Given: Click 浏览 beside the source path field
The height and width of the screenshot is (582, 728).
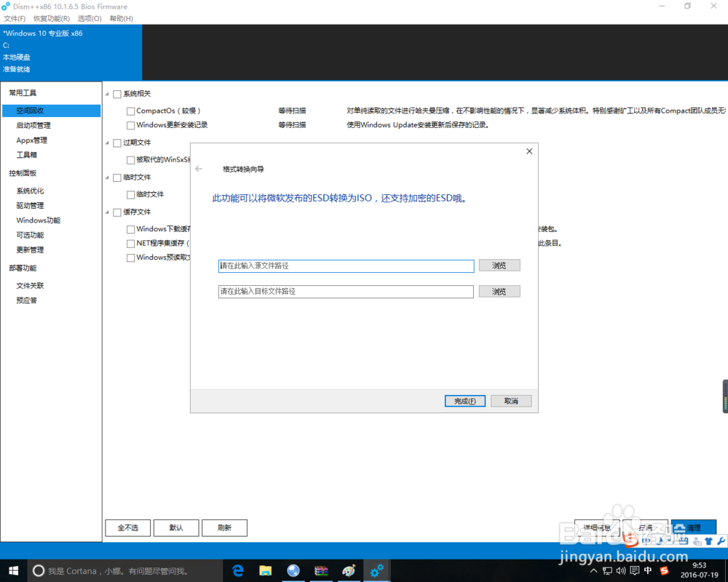Looking at the screenshot, I should pyautogui.click(x=499, y=266).
